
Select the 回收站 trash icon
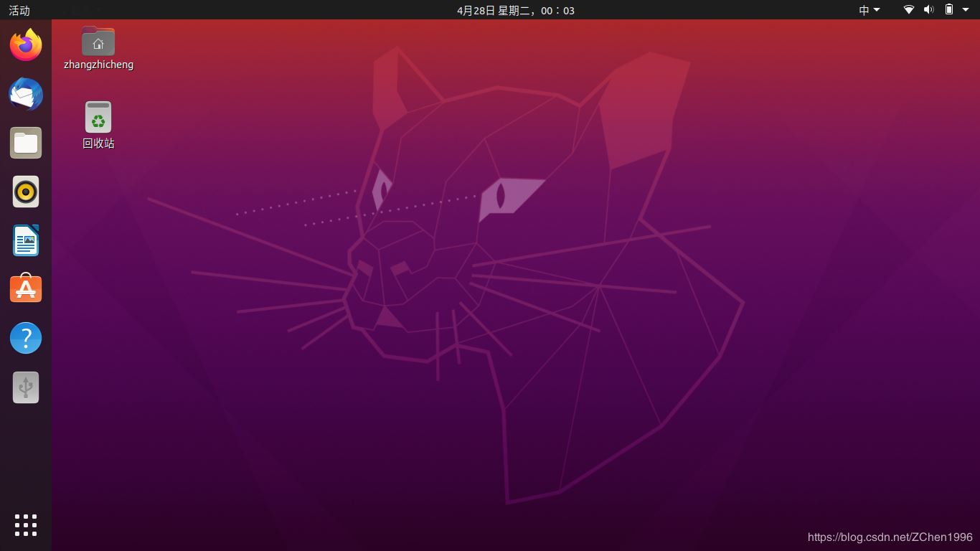98,117
